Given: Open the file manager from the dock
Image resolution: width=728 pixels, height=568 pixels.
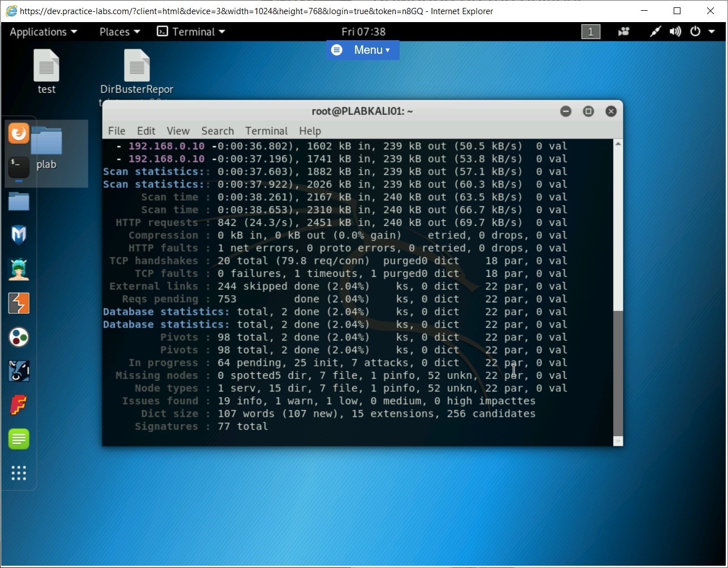Looking at the screenshot, I should coord(19,201).
